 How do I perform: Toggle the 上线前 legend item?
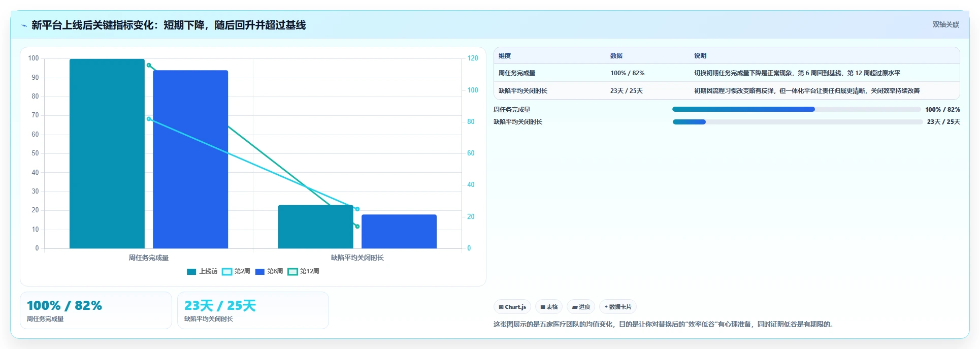point(202,271)
